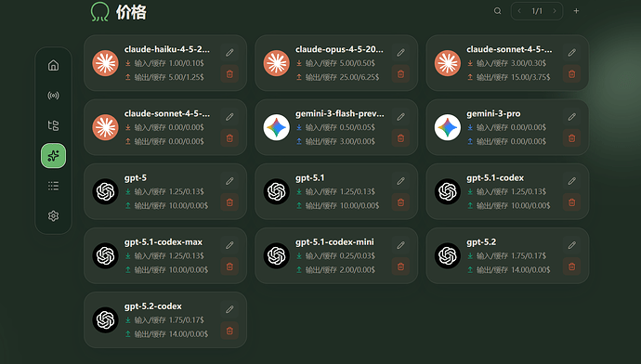Edit the gpt-5.1-codex-max price card
This screenshot has height=364, width=641.
[229, 245]
